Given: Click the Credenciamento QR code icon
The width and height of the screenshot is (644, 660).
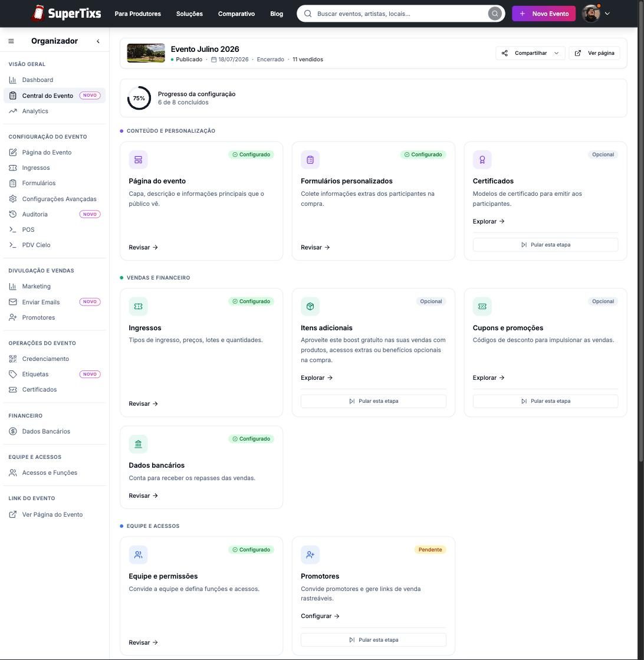Looking at the screenshot, I should (x=13, y=359).
